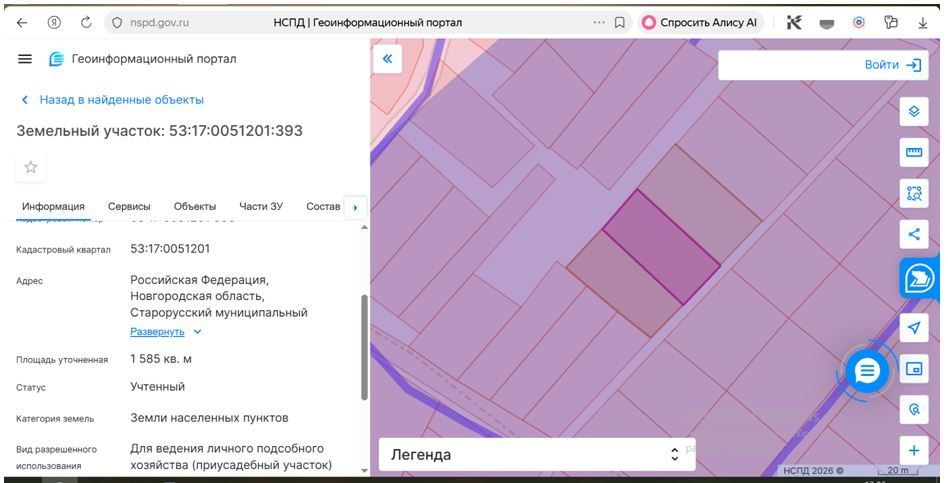Expand the Легенда dropdown
Image resolution: width=948 pixels, height=483 pixels.
pos(537,455)
